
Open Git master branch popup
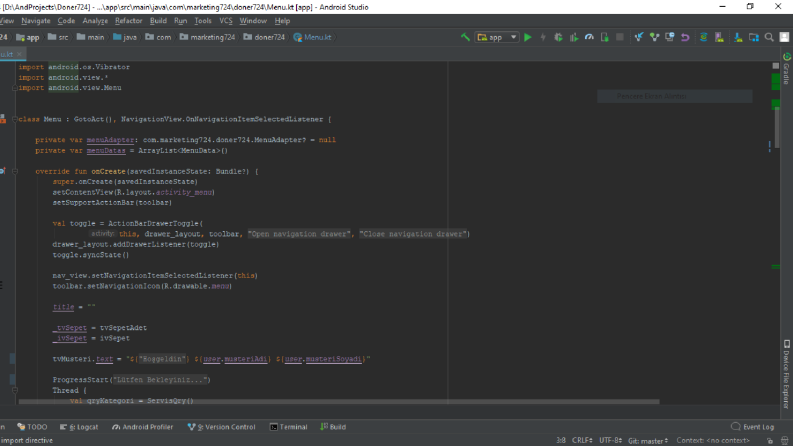click(x=648, y=440)
